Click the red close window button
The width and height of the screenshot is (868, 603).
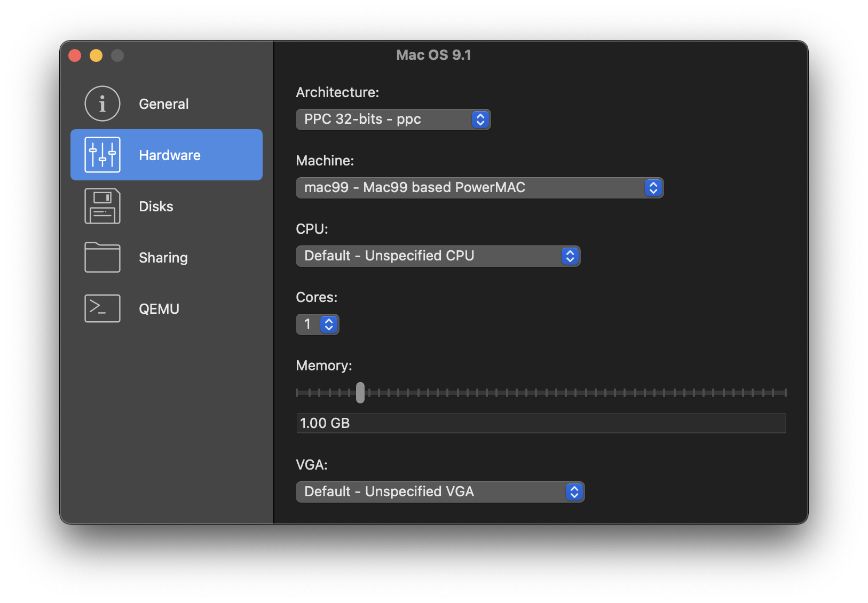pos(75,55)
